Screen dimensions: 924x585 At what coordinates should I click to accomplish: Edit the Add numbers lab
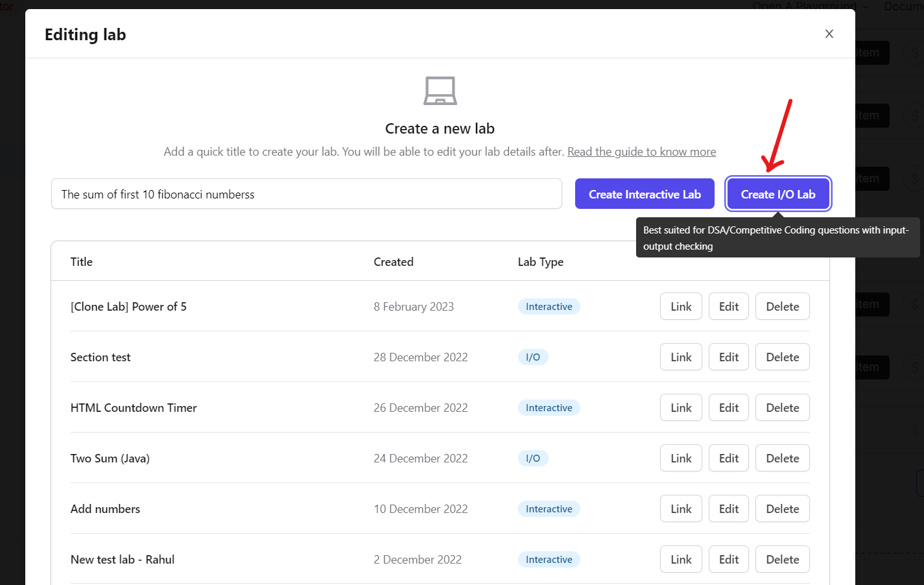[728, 509]
